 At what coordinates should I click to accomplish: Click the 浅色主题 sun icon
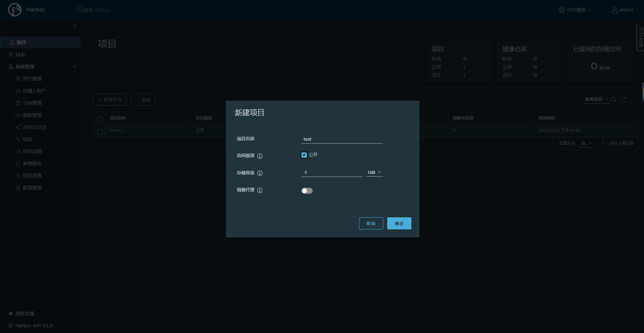(x=11, y=313)
